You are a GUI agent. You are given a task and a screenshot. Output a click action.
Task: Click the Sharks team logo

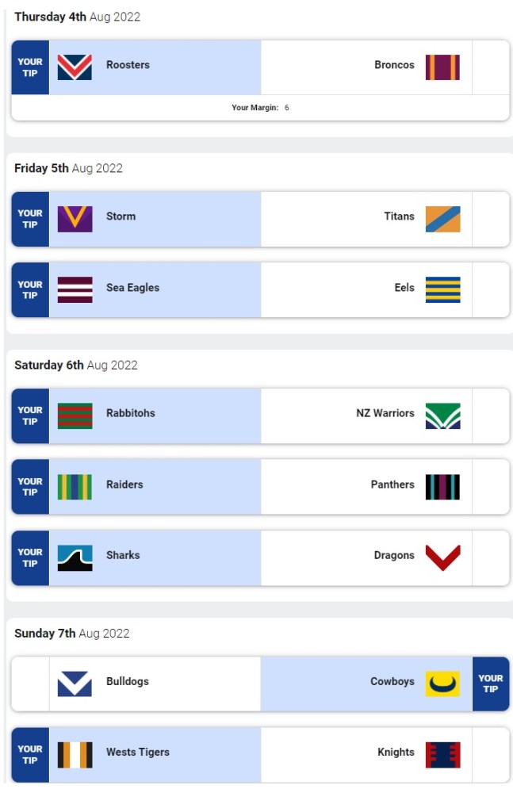tap(75, 557)
